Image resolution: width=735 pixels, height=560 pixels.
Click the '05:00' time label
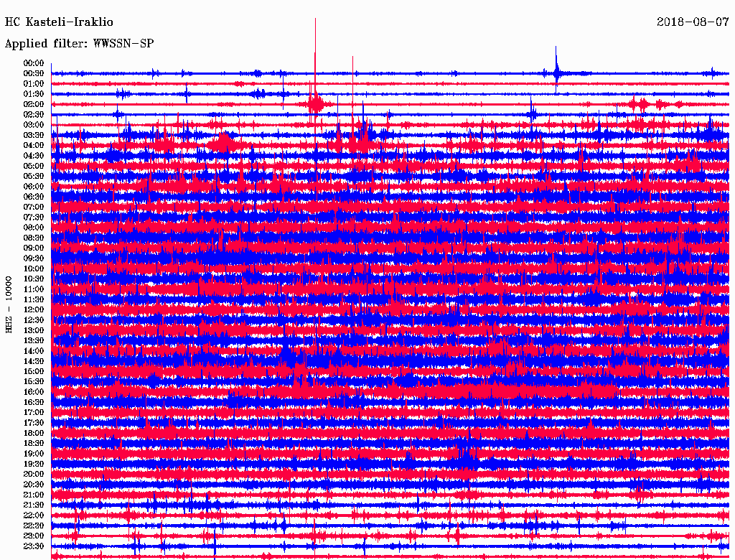[34, 166]
